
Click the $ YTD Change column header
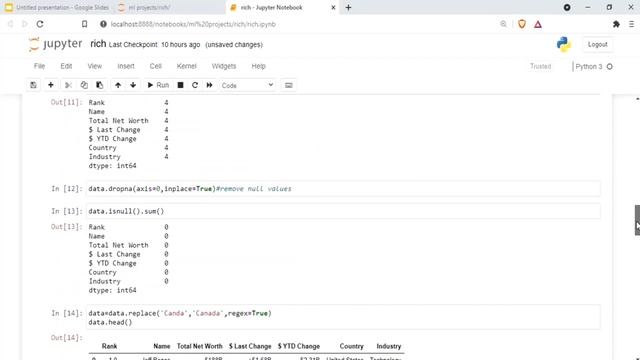[299, 346]
